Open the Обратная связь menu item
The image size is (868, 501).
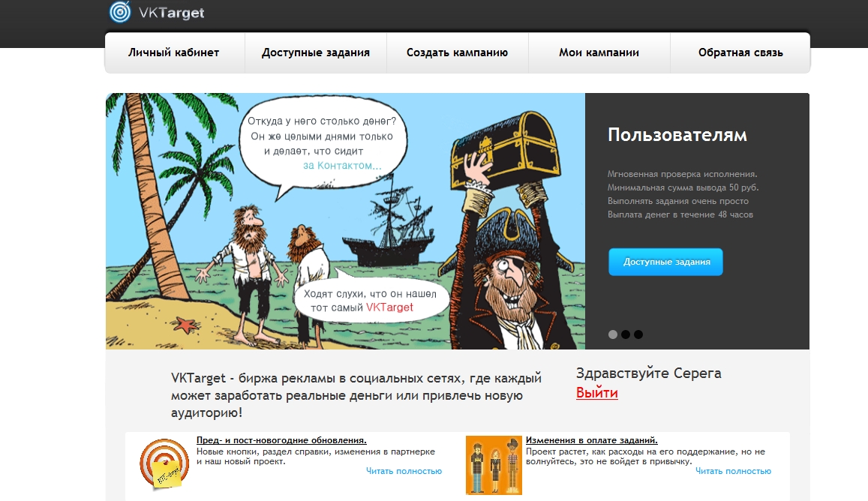[740, 52]
